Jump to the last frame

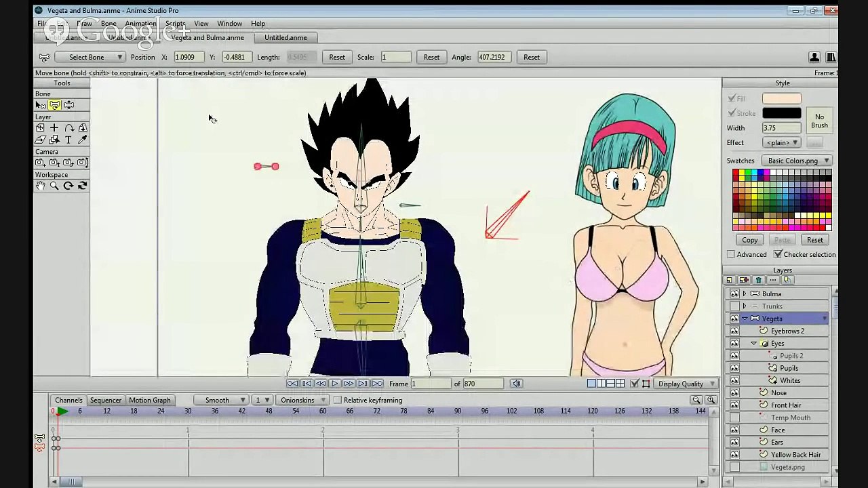[x=378, y=384]
